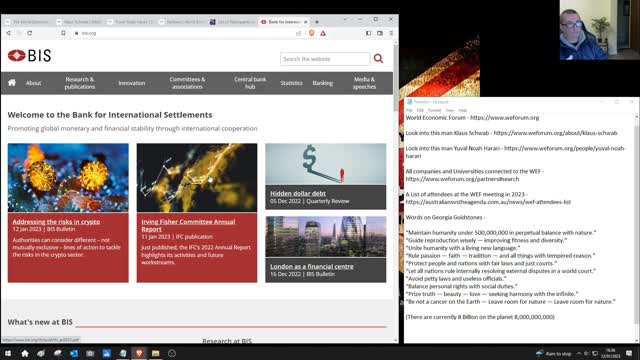Image resolution: width=640 pixels, height=360 pixels.
Task: Click the Klaus Schwab URL line in Notepad
Action: coord(511,133)
